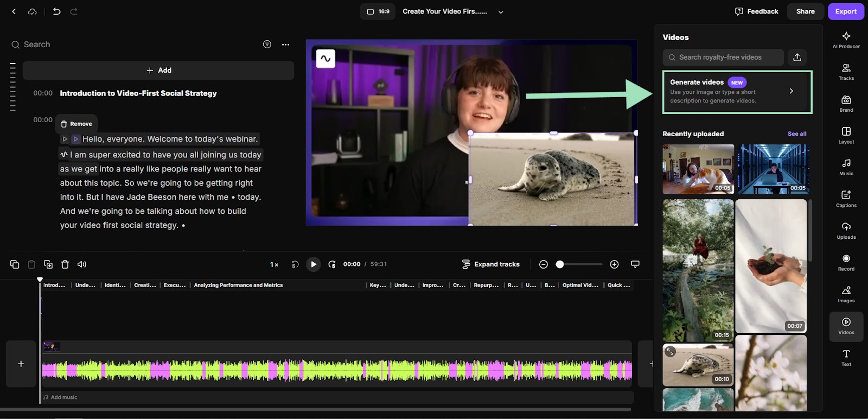The width and height of the screenshot is (868, 419).
Task: Click the Record sidebar icon
Action: (x=846, y=263)
